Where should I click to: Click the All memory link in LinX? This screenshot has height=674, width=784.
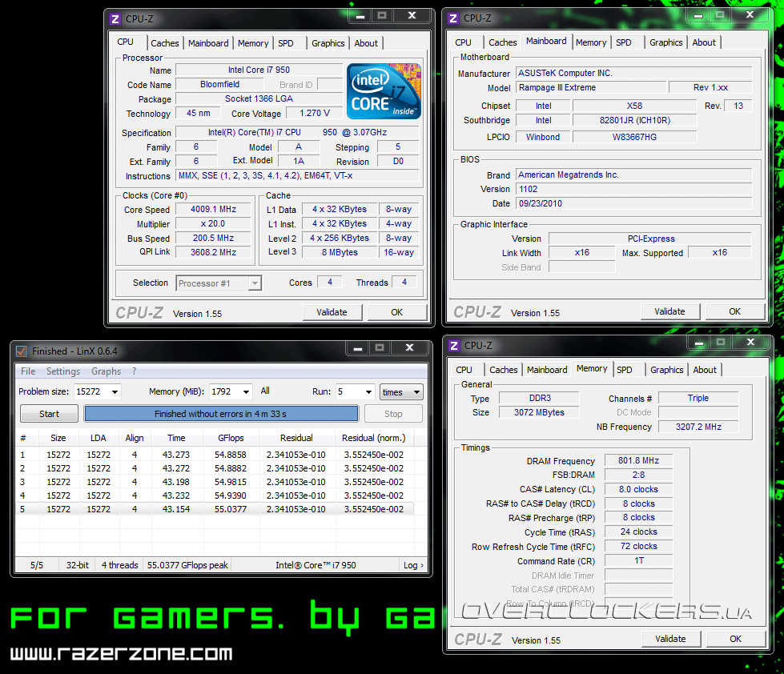pos(265,391)
